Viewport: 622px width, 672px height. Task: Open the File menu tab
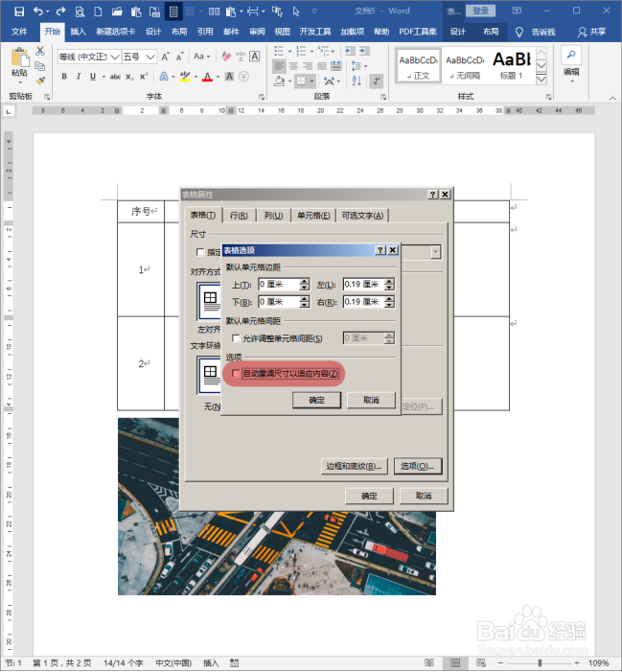tap(19, 32)
